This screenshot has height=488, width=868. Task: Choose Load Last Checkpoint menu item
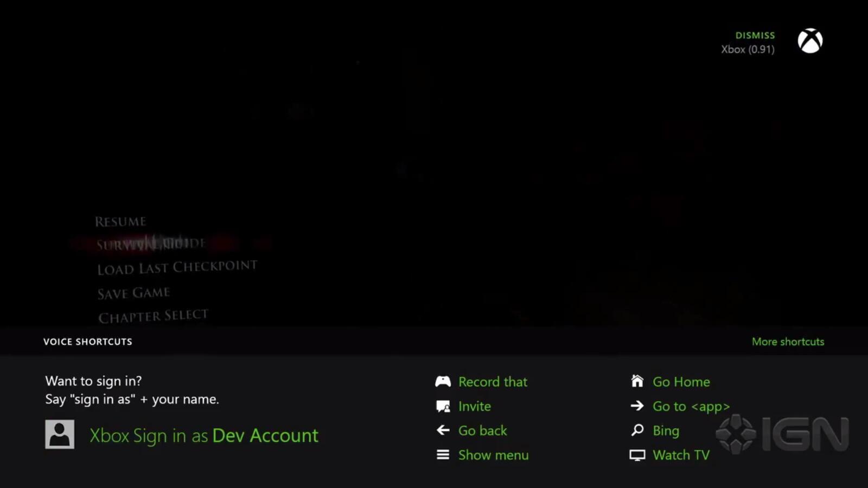coord(177,267)
